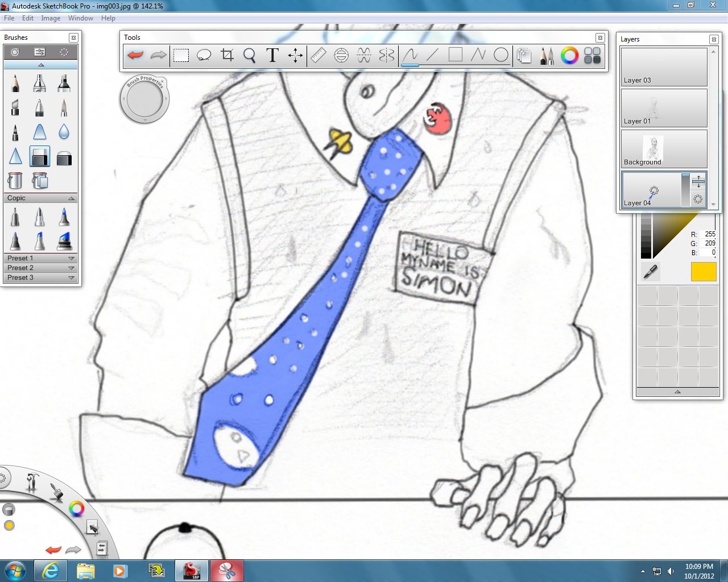This screenshot has width=728, height=582.
Task: Select Layer 01 in Layers panel
Action: (664, 108)
